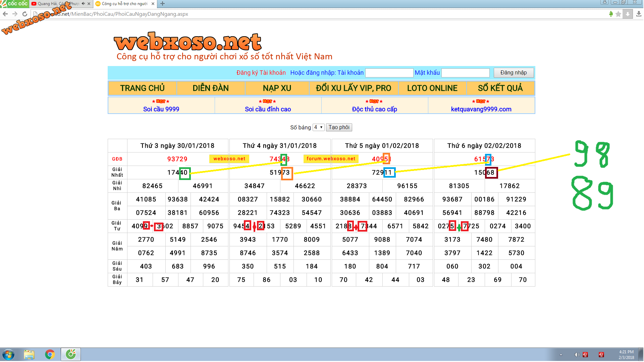Bookmark page with the star icon
644x362 pixels.
click(618, 14)
